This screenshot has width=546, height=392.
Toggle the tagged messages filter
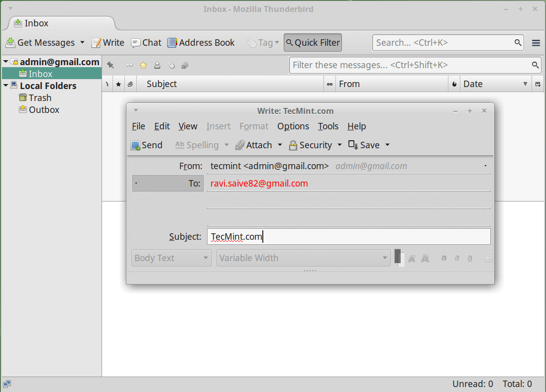(x=171, y=65)
